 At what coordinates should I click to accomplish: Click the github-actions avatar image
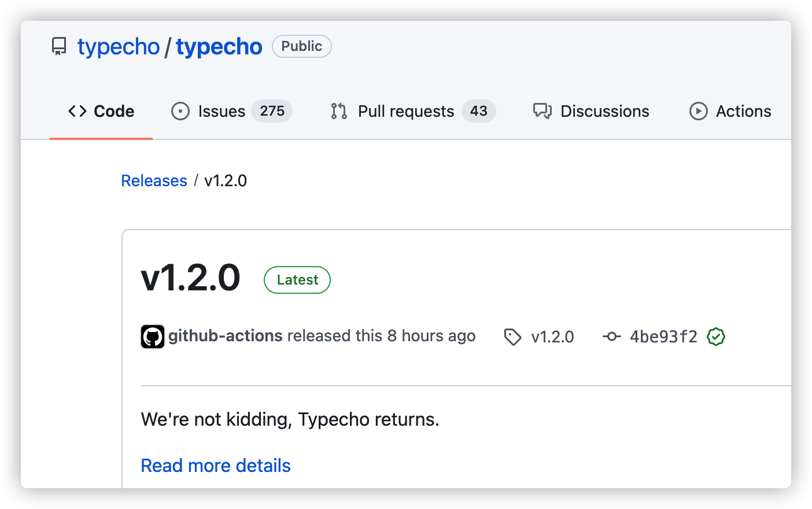point(153,337)
